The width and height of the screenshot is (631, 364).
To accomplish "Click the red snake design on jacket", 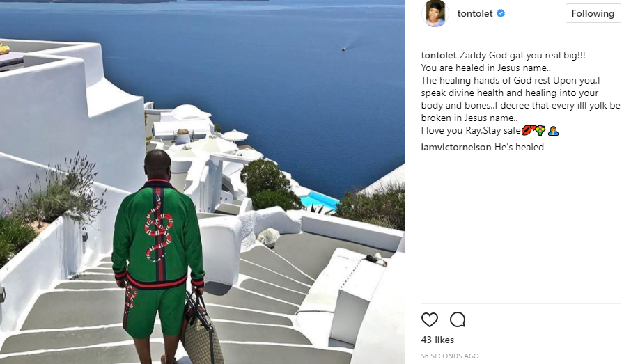I will (x=157, y=229).
